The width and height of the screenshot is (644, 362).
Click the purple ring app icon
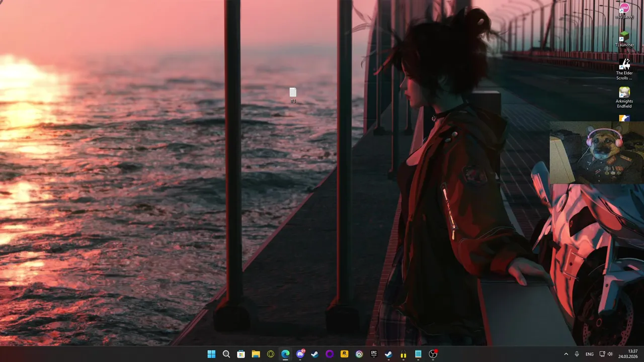pos(330,354)
